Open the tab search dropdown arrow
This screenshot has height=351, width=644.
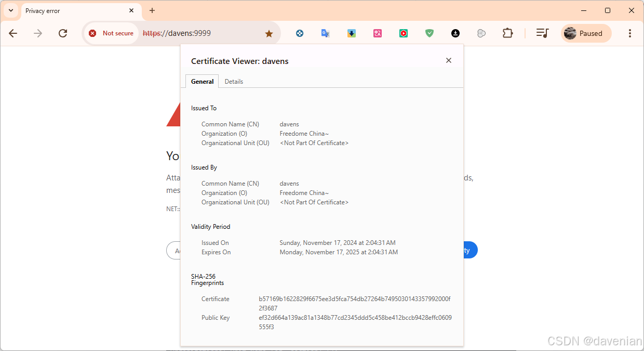click(10, 10)
